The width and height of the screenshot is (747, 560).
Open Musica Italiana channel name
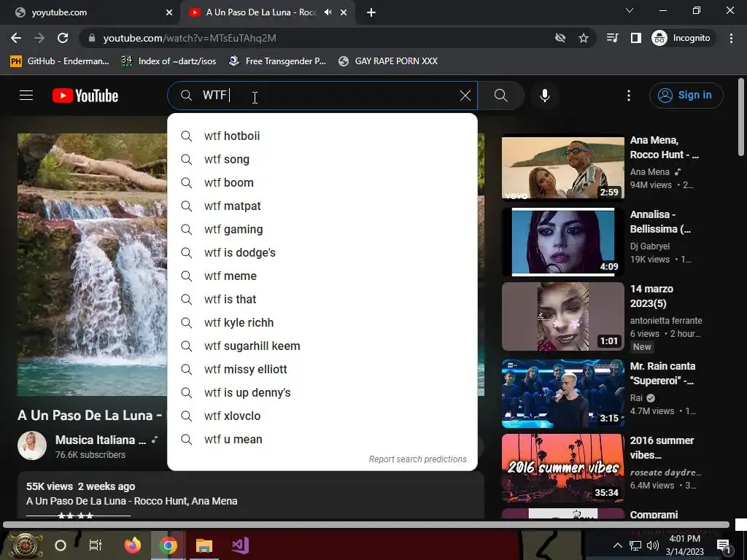click(100, 440)
